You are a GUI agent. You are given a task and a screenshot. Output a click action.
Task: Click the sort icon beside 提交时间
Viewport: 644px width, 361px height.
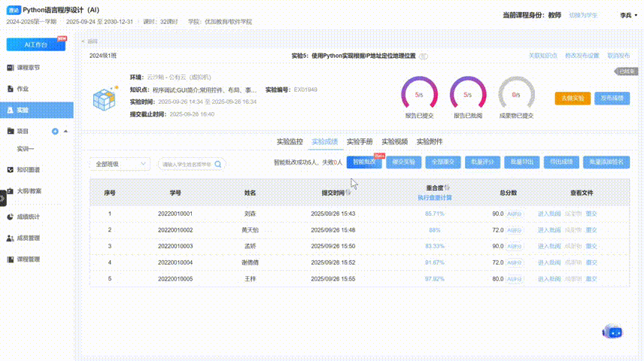(348, 192)
